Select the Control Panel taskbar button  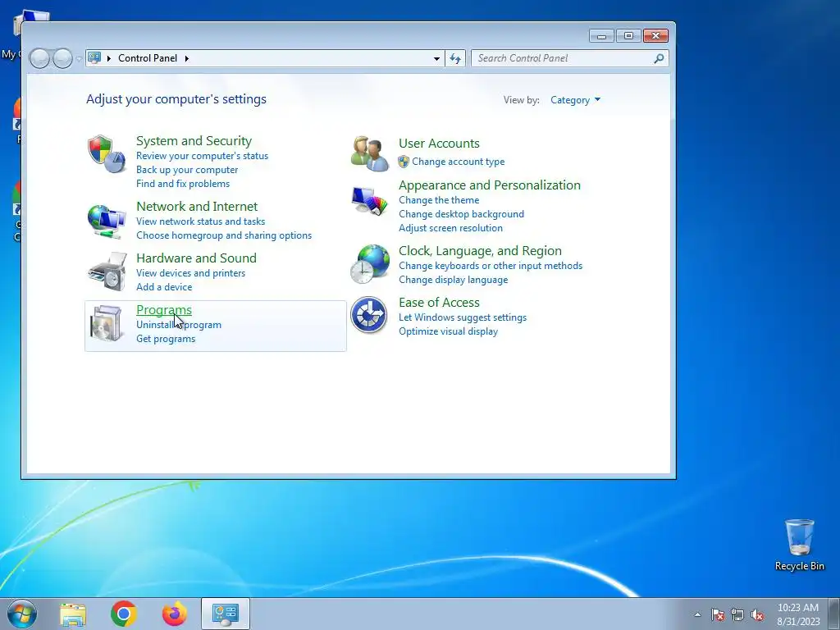point(226,614)
